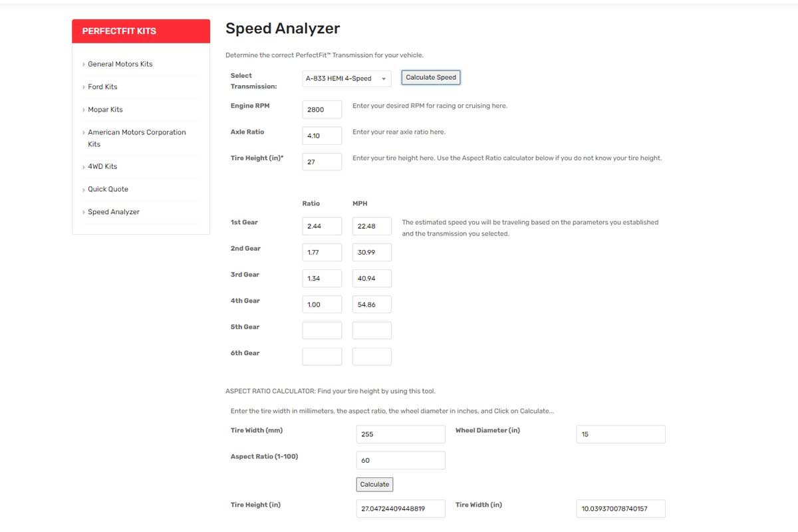
Task: Click the 1st Gear ratio field
Action: pyautogui.click(x=322, y=226)
